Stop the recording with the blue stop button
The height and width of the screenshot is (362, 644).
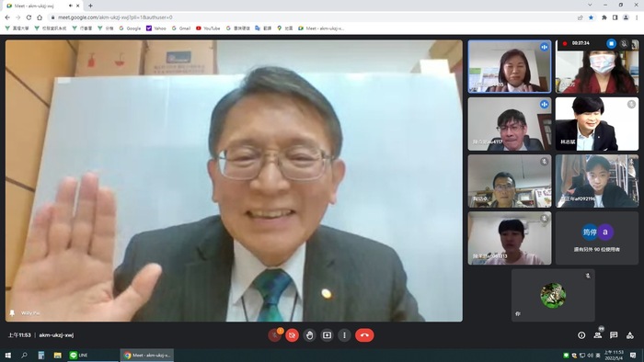tap(611, 43)
